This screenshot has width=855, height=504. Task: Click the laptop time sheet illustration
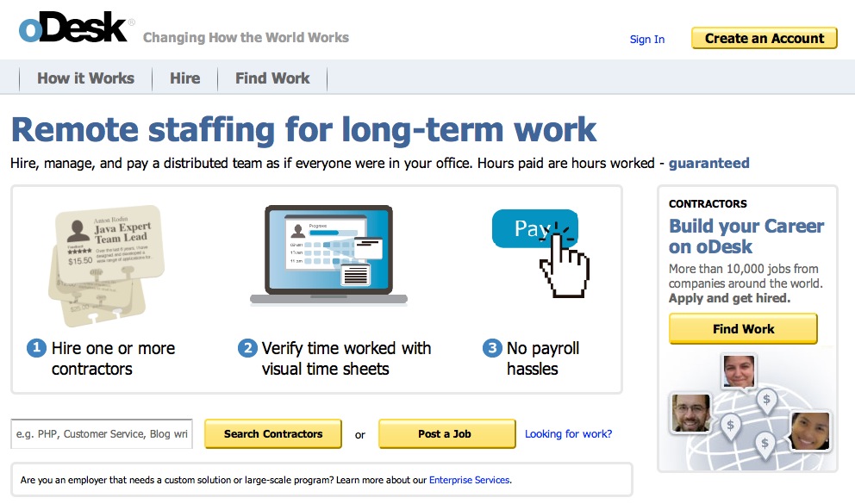pos(328,255)
